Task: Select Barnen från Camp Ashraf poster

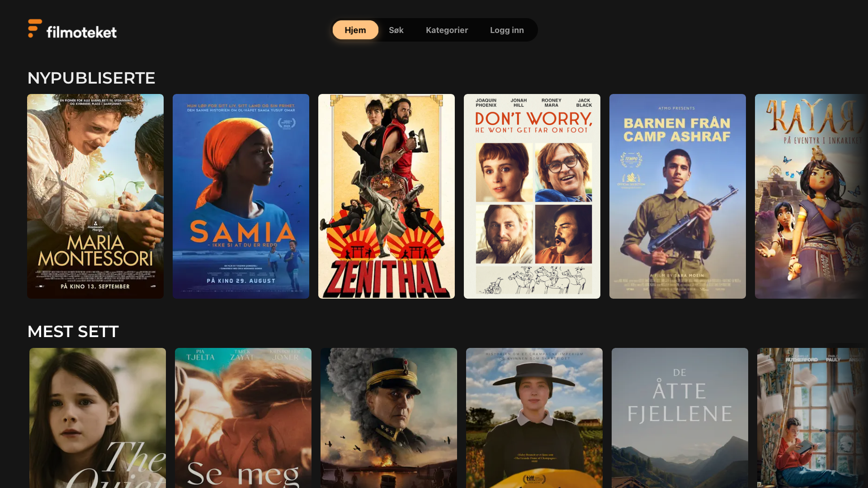Action: coord(678,196)
